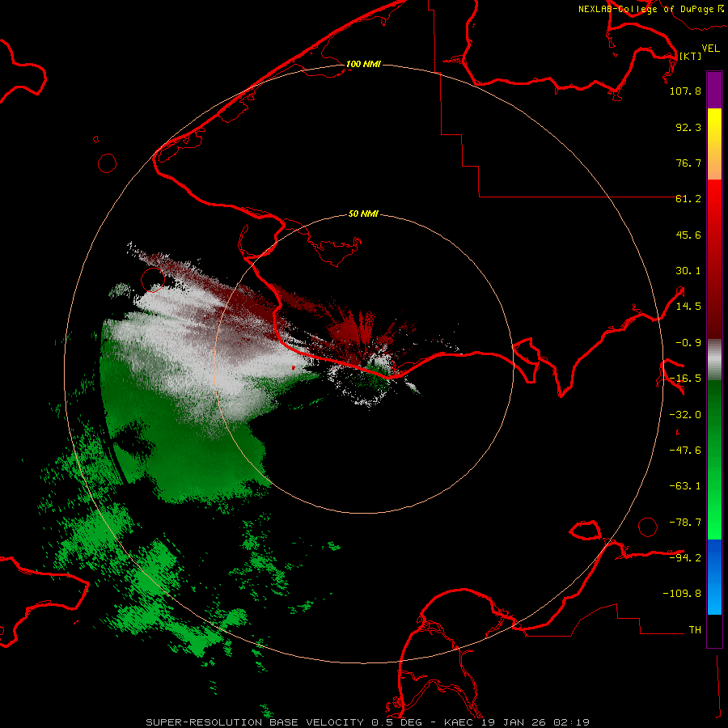
Task: Click the -47.6 velocity scale value
Action: coord(685,451)
